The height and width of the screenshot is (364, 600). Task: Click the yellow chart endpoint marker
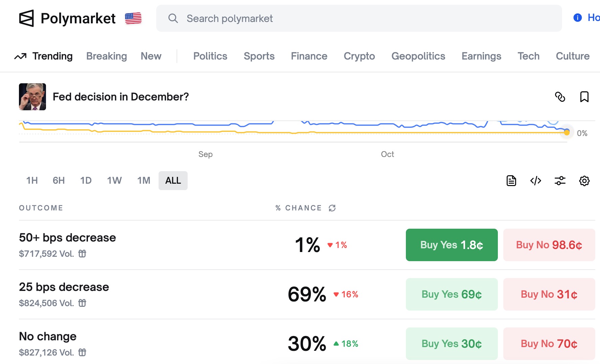point(567,133)
